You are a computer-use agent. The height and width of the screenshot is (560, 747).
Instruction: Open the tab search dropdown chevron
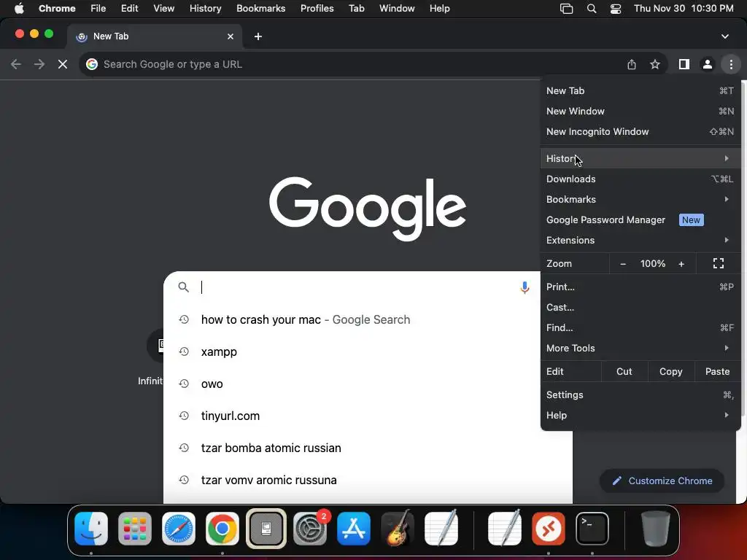[x=724, y=36]
